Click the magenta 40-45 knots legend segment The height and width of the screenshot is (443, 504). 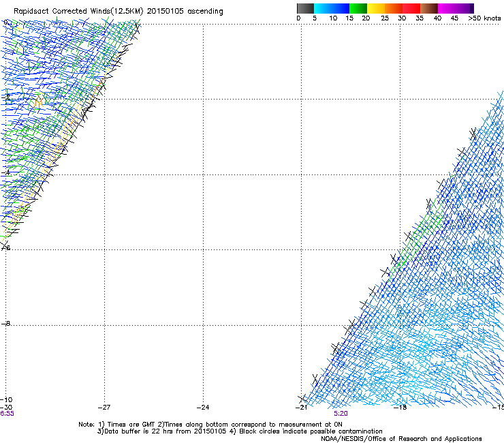tap(447, 8)
